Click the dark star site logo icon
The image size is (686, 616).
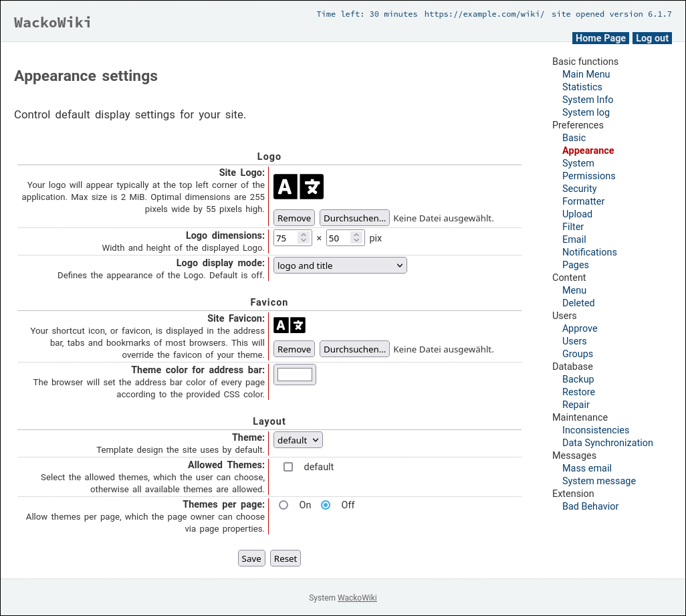click(312, 187)
